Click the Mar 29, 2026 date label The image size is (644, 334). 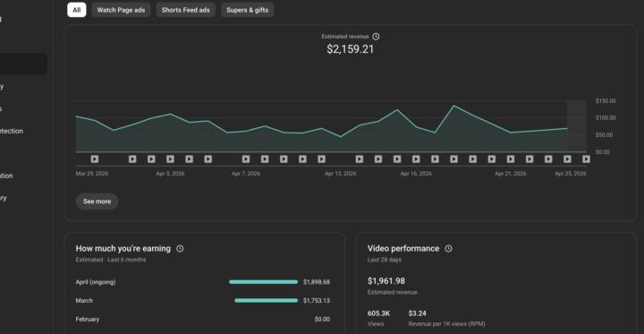coord(92,174)
